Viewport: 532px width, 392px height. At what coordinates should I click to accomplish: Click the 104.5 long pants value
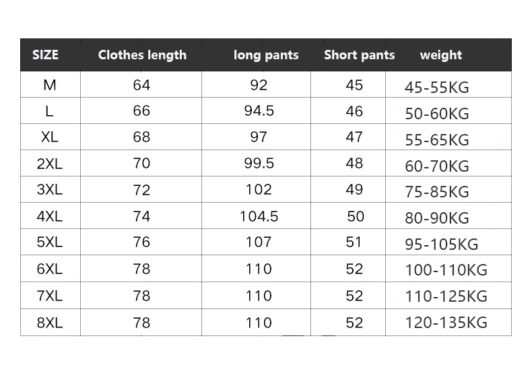point(259,216)
